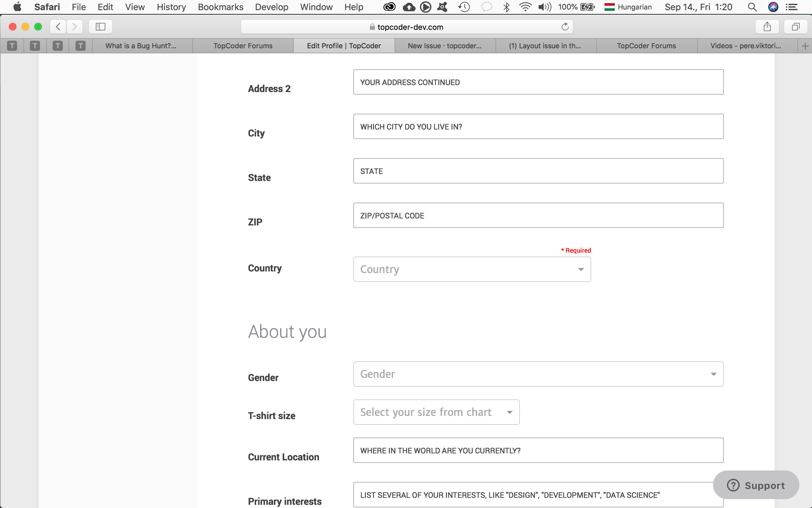The image size is (812, 508).
Task: Click the circled play menu bar icon
Action: [x=425, y=7]
